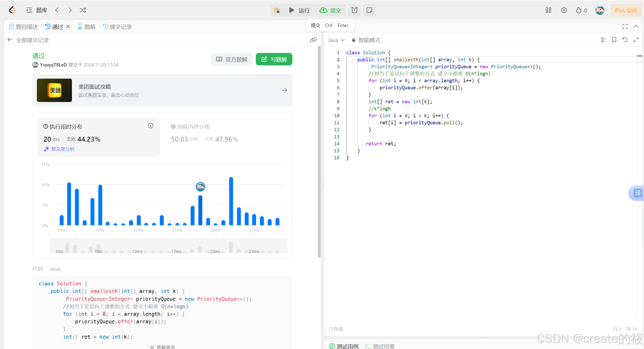Click the shuffle random problem icon

pos(83,10)
